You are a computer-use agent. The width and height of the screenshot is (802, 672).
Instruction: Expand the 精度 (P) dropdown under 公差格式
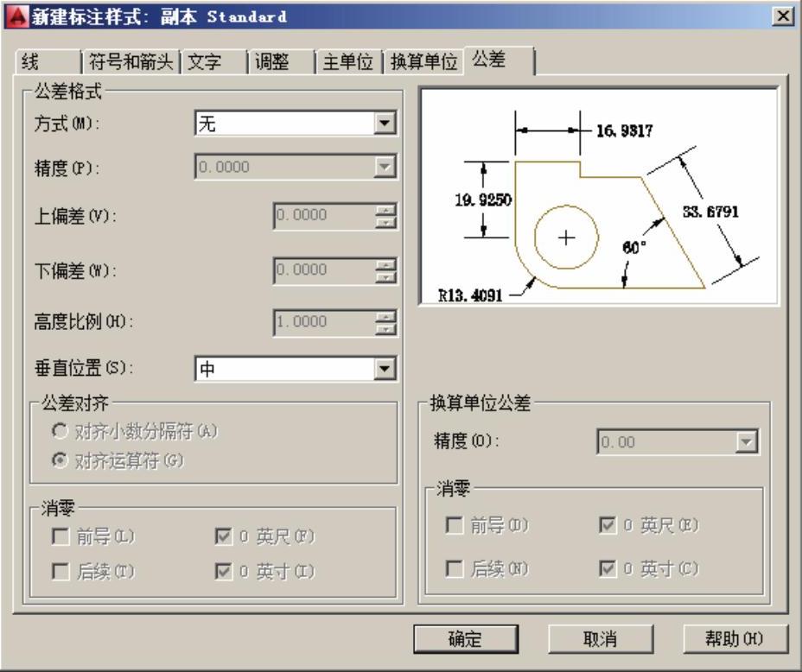(x=383, y=168)
